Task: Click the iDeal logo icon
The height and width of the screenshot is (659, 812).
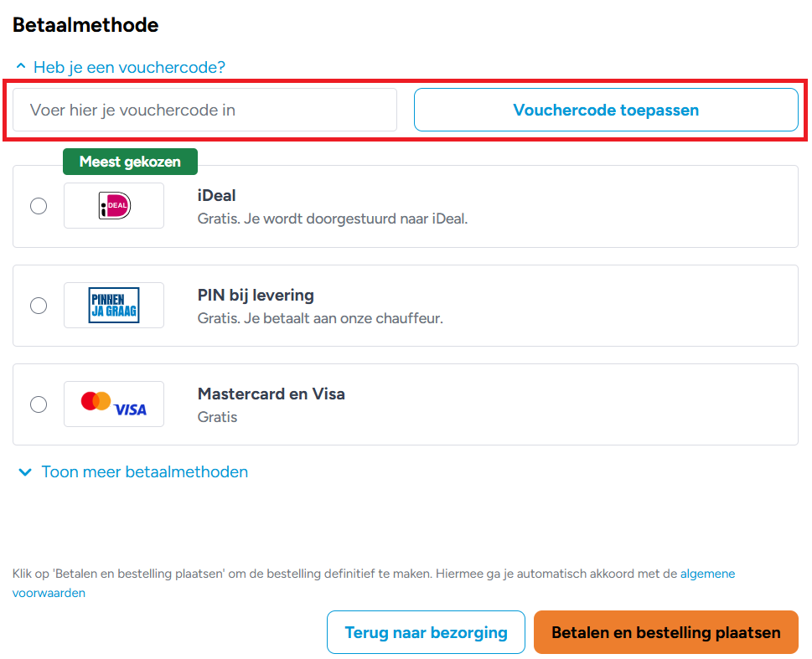Action: coord(113,205)
